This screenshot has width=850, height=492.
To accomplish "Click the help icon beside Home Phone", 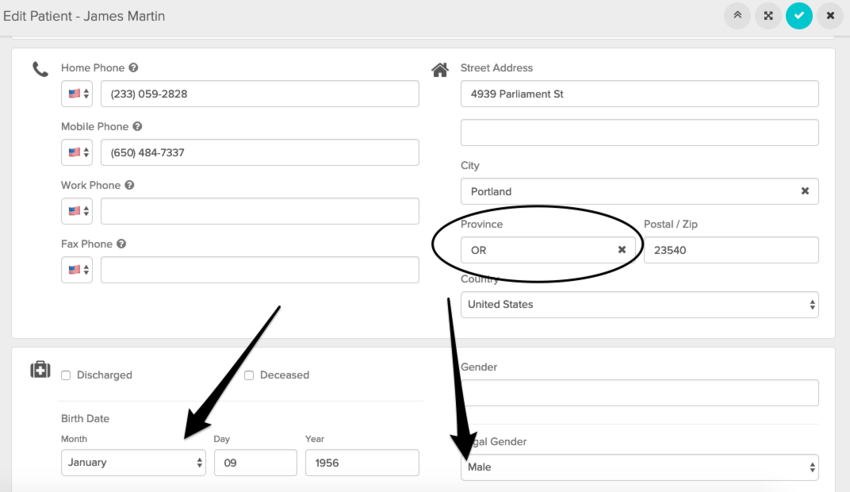I will click(133, 68).
